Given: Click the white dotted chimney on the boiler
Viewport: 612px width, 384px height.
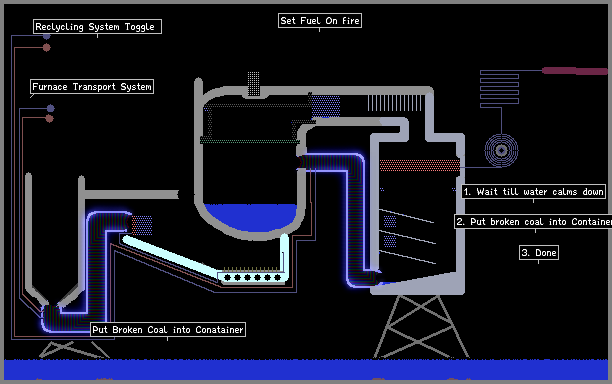Looking at the screenshot, I should tap(253, 84).
